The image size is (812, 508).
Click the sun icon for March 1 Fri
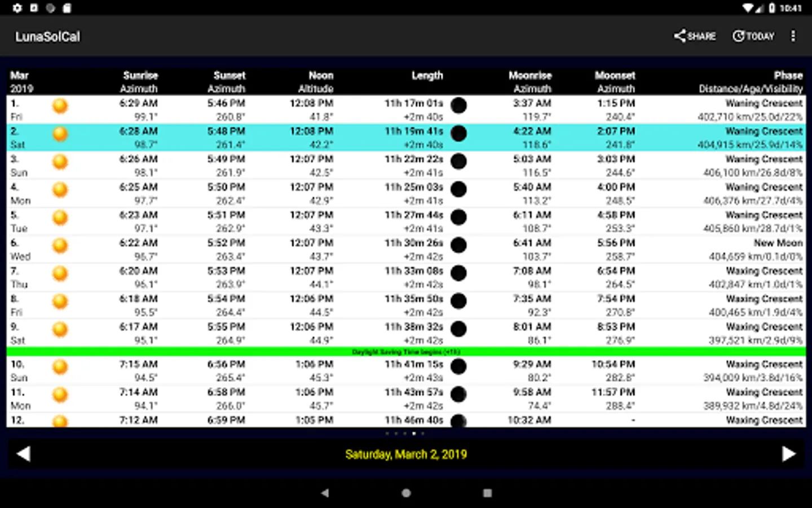60,106
